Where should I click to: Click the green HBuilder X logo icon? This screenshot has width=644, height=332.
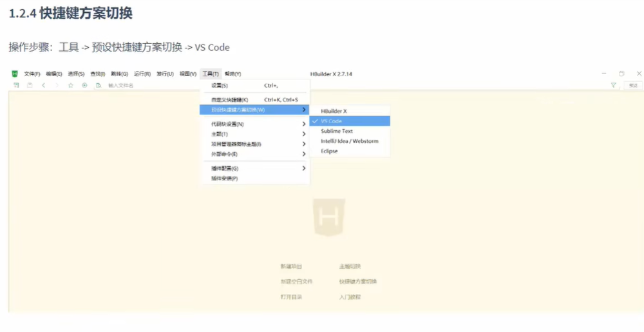15,74
